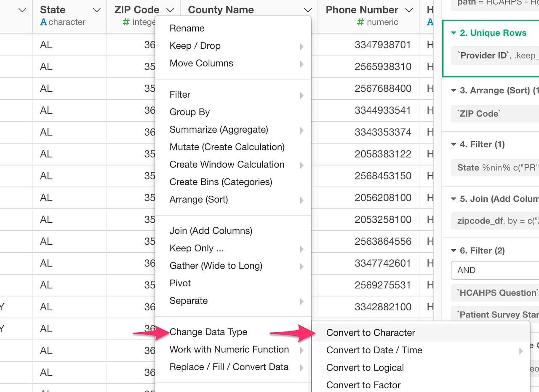Collapse the Join (Add Columns) step
Image resolution: width=539 pixels, height=392 pixels.
[453, 199]
